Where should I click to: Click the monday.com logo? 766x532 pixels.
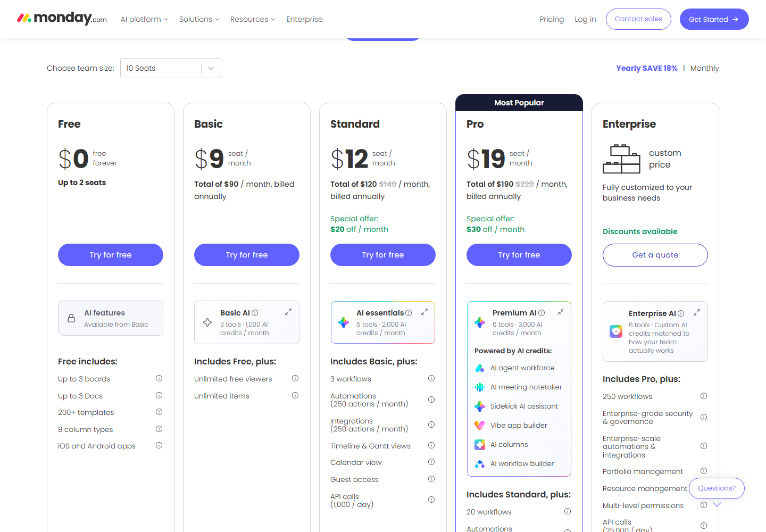62,19
